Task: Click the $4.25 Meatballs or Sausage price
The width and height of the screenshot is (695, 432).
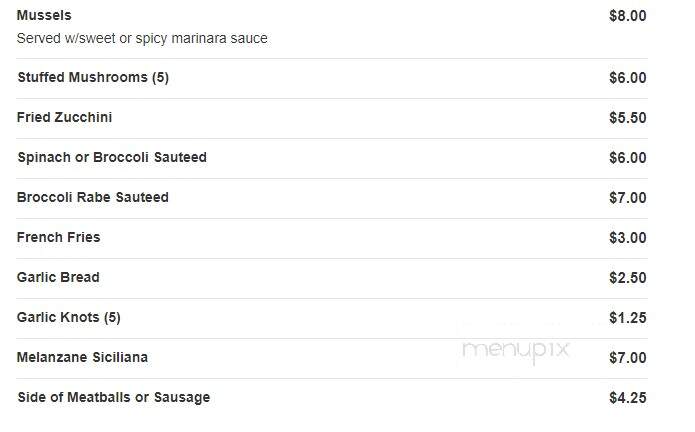Action: click(x=628, y=398)
